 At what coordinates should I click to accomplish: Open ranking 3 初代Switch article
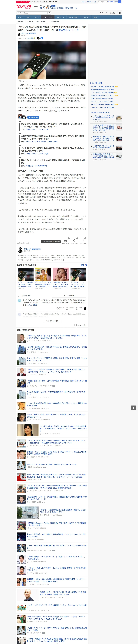pyautogui.click(x=104, y=138)
